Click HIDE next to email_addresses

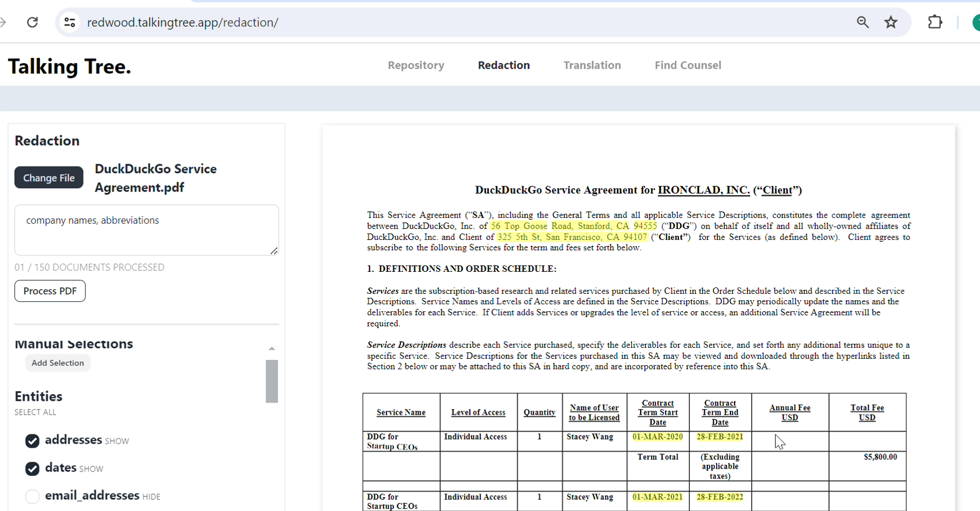point(151,497)
